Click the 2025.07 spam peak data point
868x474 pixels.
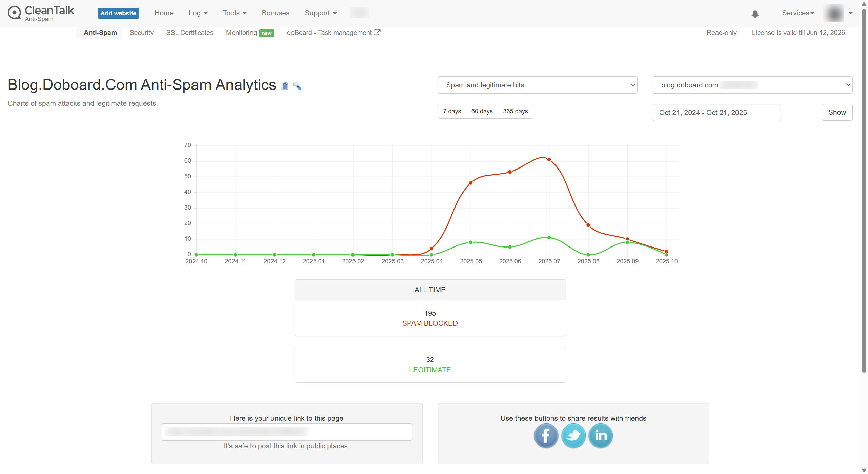click(x=549, y=160)
